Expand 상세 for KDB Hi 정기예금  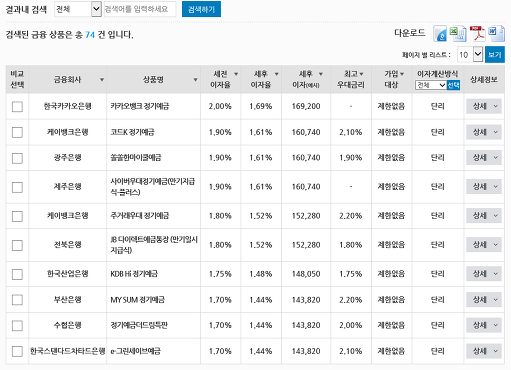484,274
